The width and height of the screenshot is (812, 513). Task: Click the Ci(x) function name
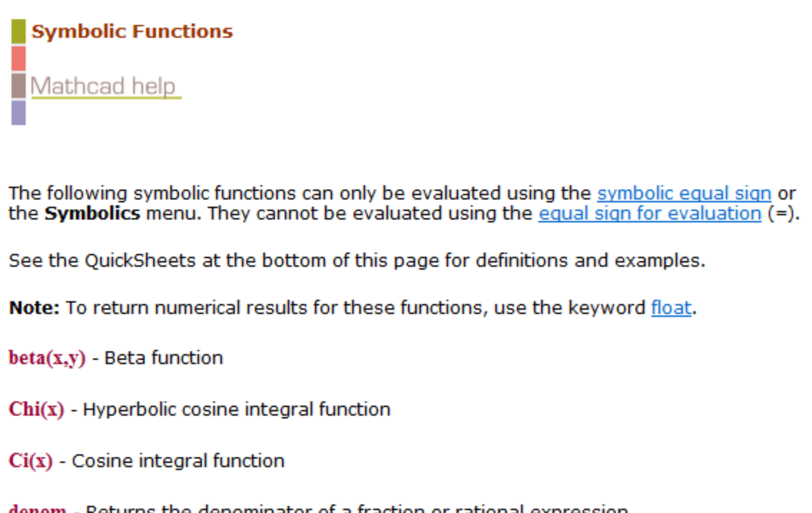tap(30, 461)
